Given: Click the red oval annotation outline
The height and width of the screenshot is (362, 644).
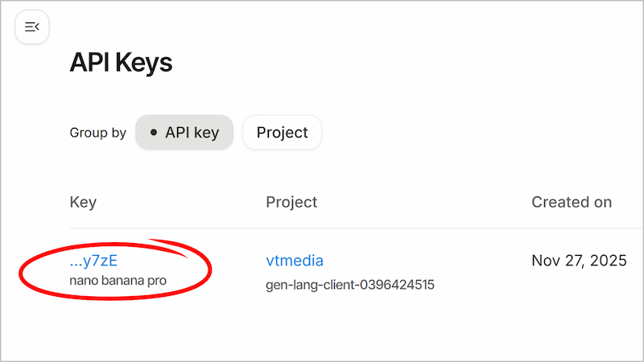Looking at the screenshot, I should point(211,265).
